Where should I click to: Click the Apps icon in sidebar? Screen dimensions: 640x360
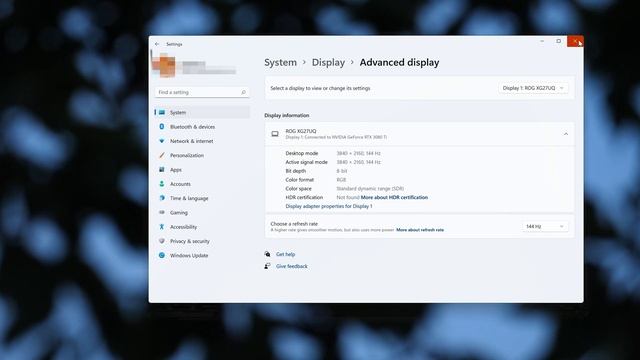click(162, 169)
